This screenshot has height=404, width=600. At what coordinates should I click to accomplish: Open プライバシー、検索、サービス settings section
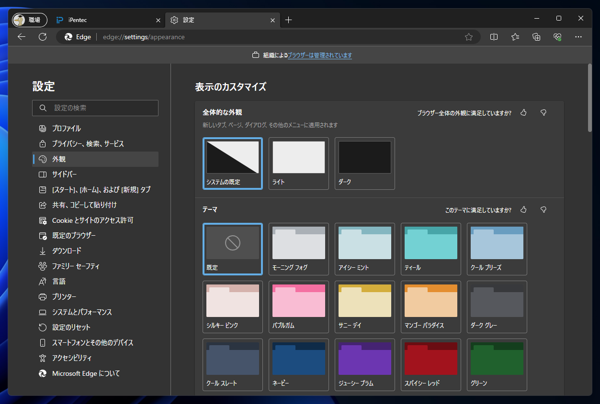[x=88, y=144]
